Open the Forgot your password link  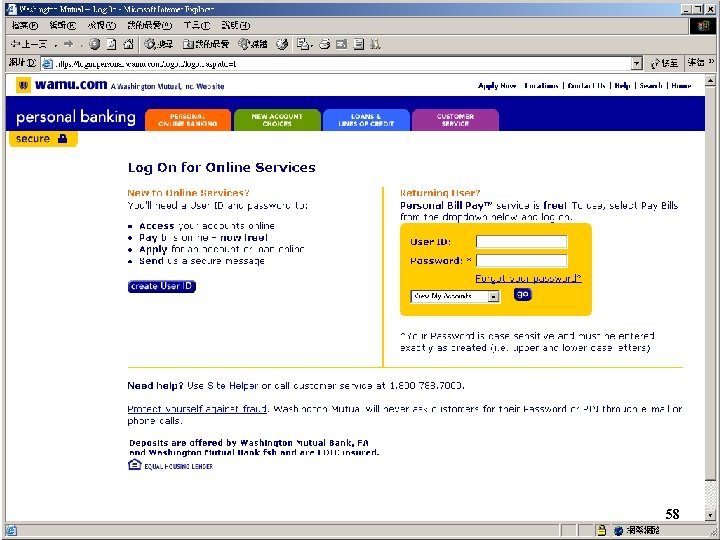click(528, 278)
